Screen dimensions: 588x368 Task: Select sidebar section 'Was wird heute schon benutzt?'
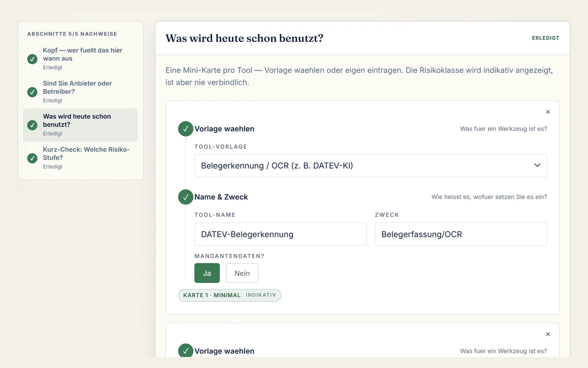pyautogui.click(x=80, y=125)
